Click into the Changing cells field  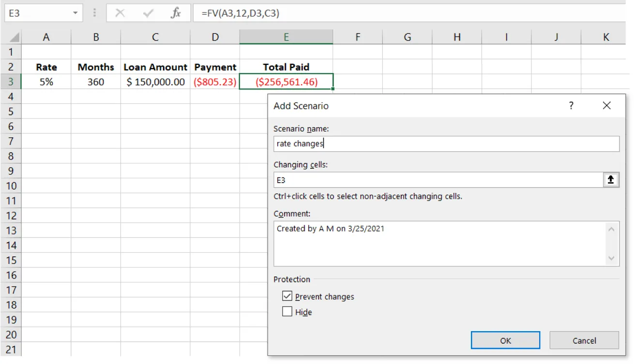[438, 180]
